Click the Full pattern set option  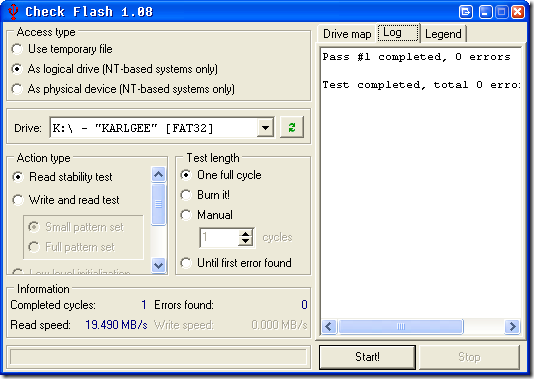tap(72, 247)
